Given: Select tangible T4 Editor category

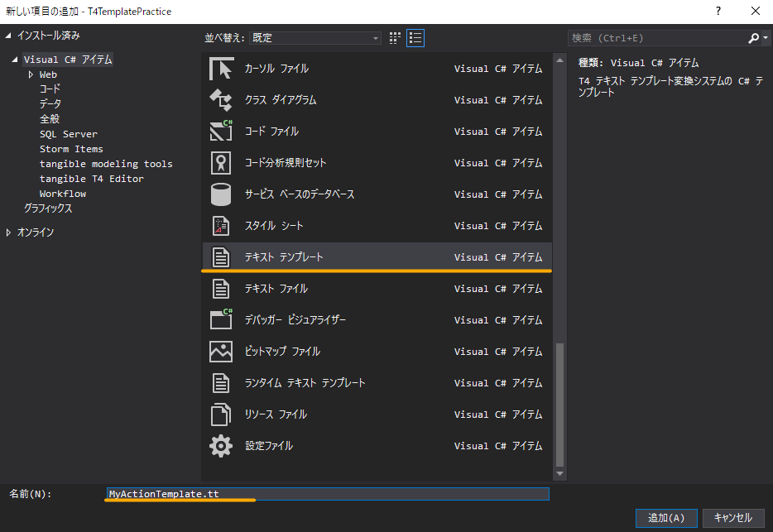Looking at the screenshot, I should click(92, 179).
